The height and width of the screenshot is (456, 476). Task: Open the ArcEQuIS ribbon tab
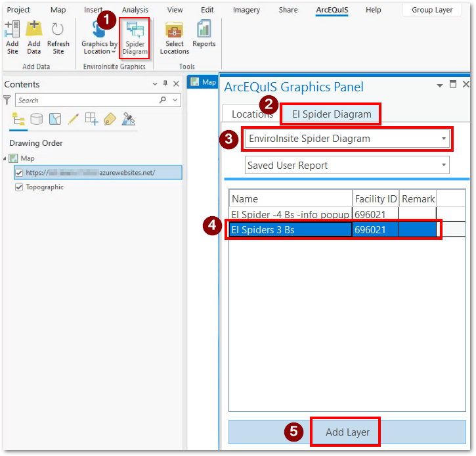pyautogui.click(x=332, y=10)
